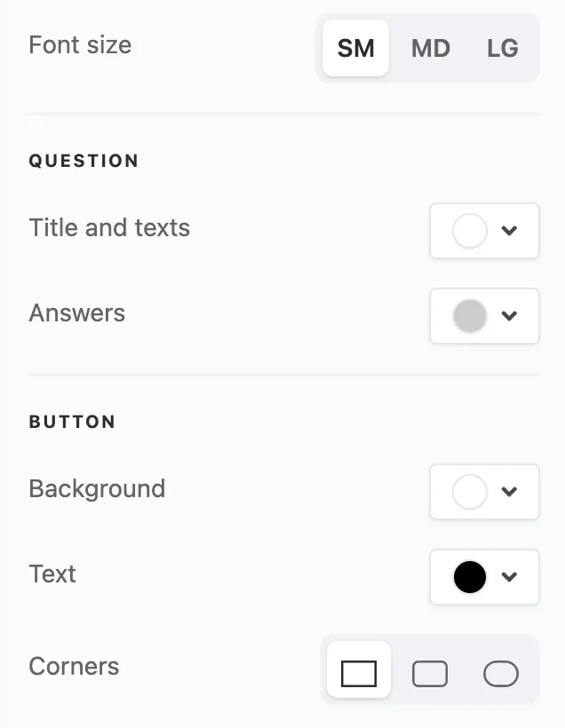Image resolution: width=565 pixels, height=728 pixels.
Task: Set font size to LG
Action: [x=502, y=48]
